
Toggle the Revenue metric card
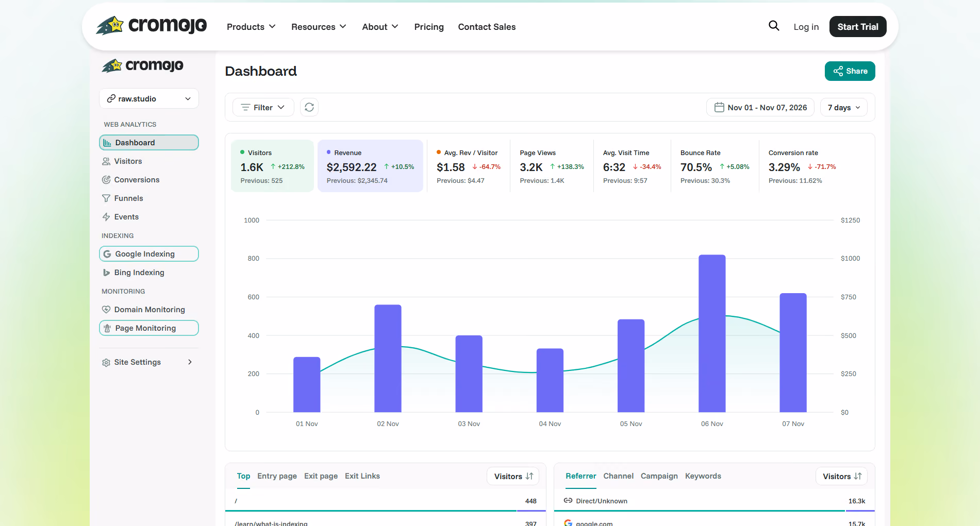coord(370,166)
